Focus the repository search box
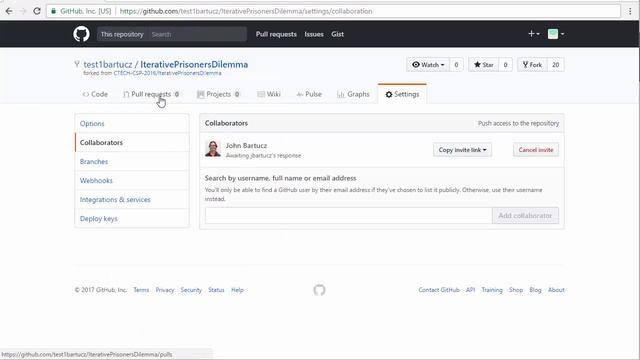This screenshot has width=640, height=360. (198, 34)
